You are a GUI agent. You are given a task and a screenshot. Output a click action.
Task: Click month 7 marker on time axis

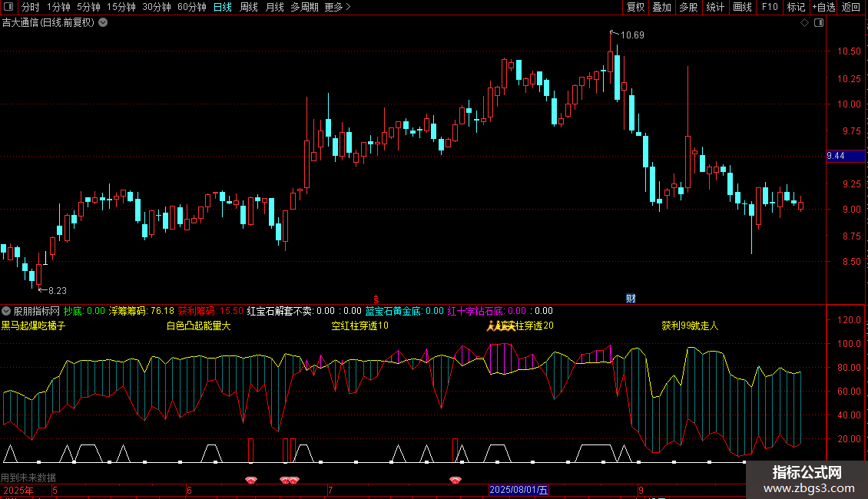click(330, 490)
